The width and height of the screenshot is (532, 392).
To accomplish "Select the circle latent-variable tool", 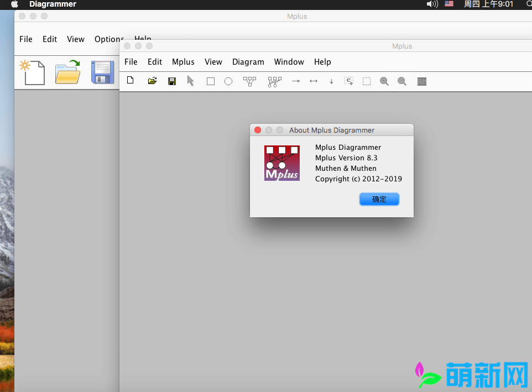I will (x=228, y=81).
